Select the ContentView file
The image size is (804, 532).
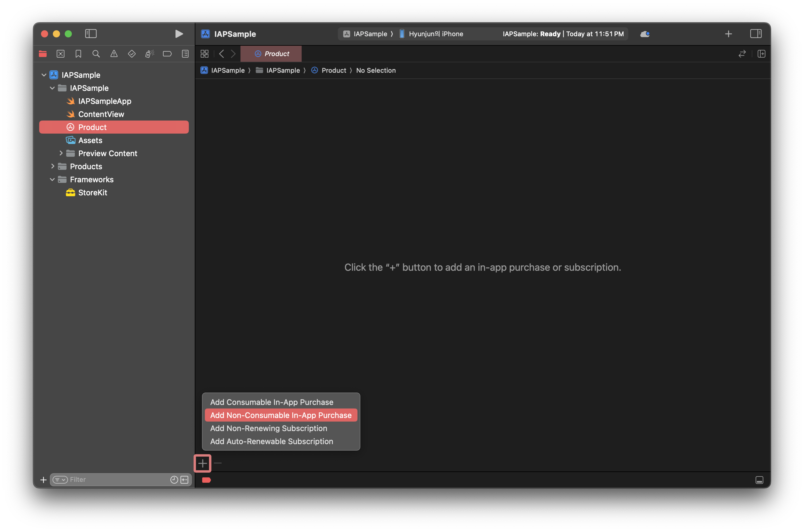pos(101,114)
